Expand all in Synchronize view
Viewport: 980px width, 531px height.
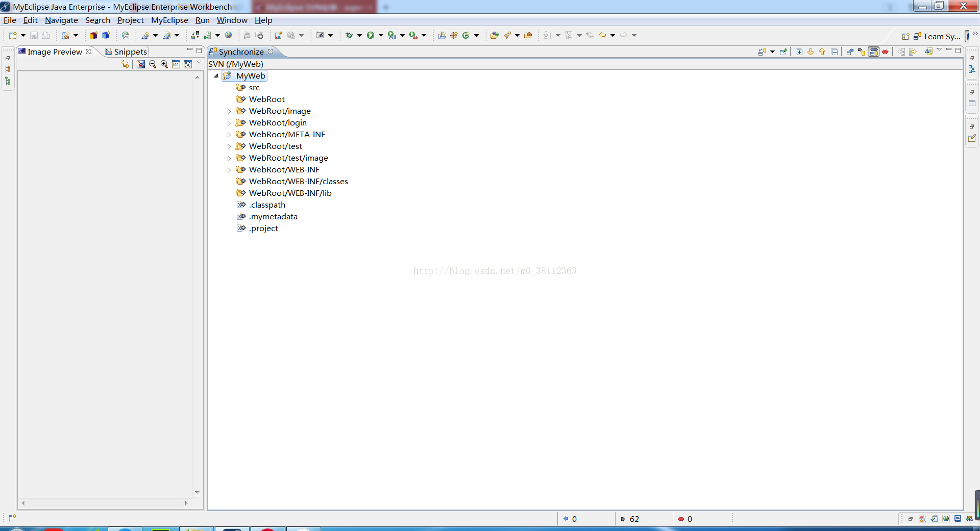(x=799, y=52)
